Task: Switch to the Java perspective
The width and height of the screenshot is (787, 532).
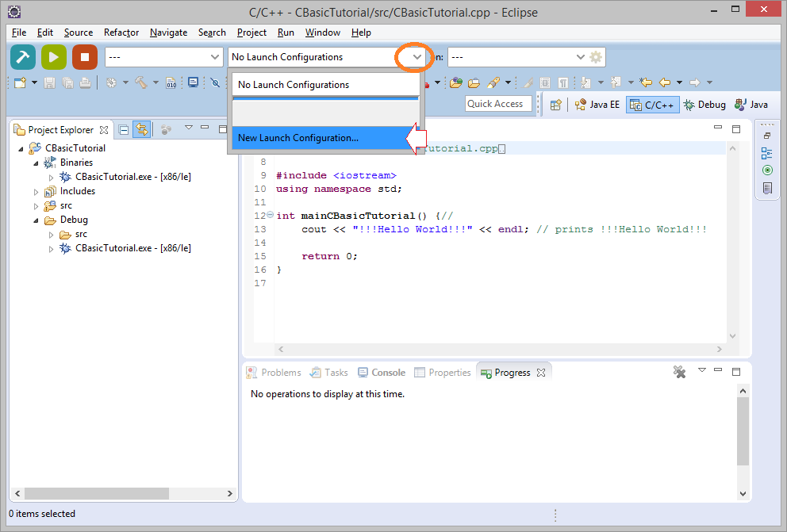Action: (x=751, y=105)
